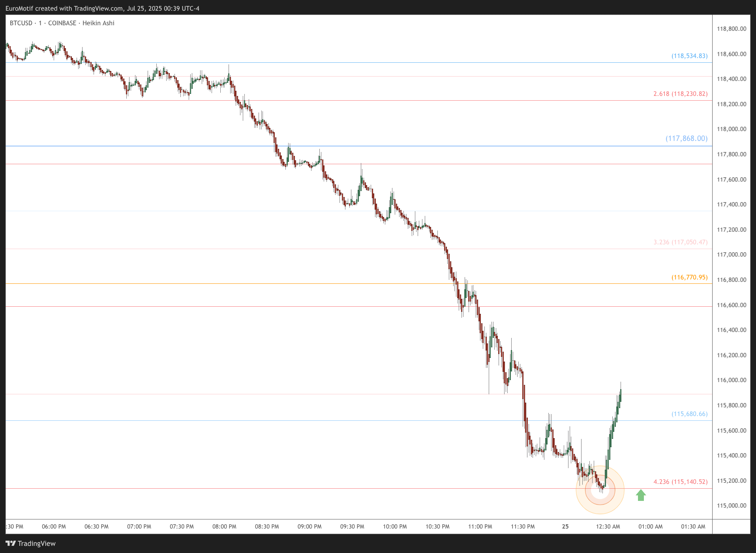
Task: Click 115,200.00 on the price axis
Action: [732, 481]
